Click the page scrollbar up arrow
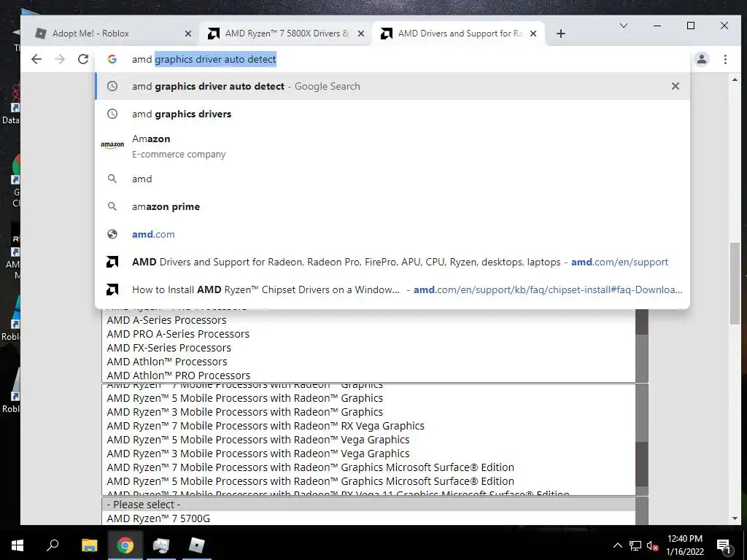 735,79
